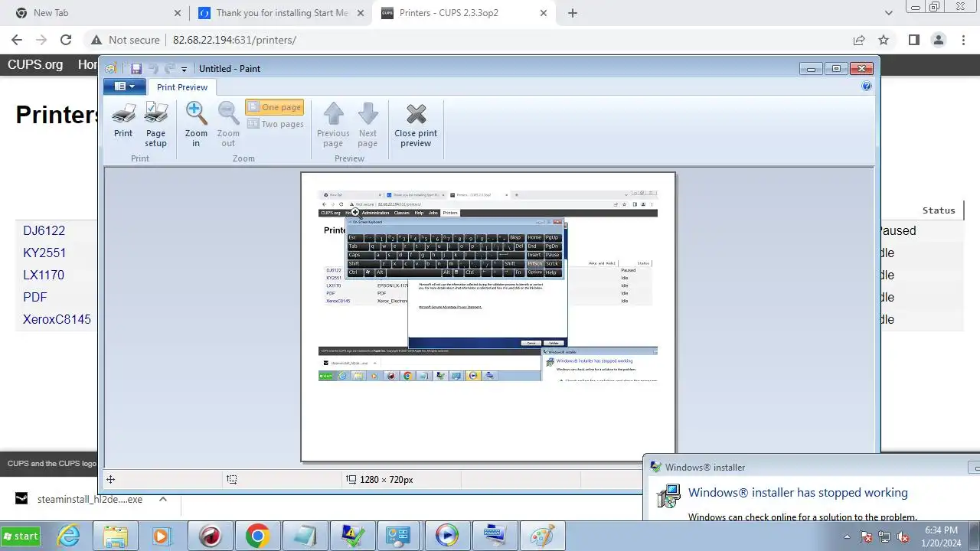Open the Paint file menu dropdown
The image size is (980, 551).
coord(124,86)
